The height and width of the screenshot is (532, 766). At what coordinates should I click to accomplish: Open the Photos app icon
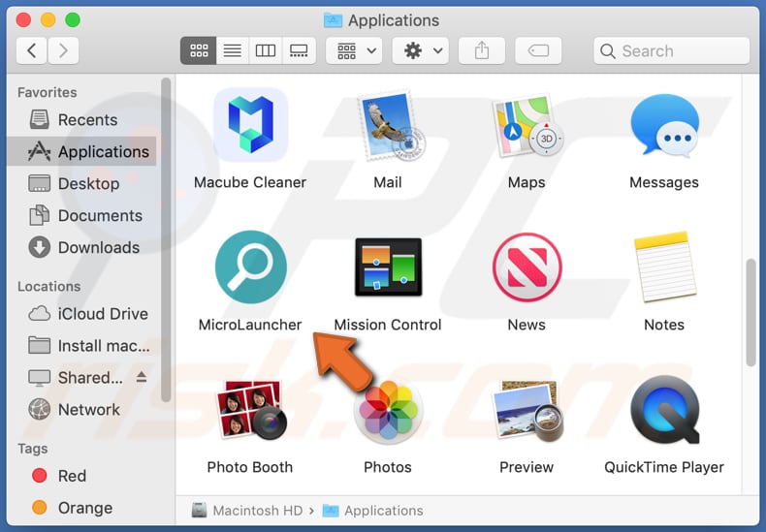[389, 412]
